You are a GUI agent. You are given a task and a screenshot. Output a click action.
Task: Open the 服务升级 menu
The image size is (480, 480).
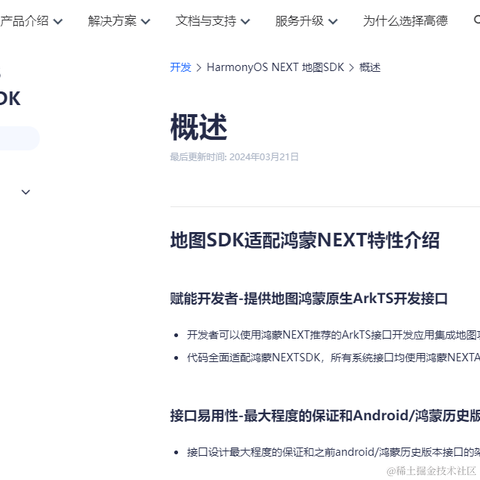coord(299,21)
